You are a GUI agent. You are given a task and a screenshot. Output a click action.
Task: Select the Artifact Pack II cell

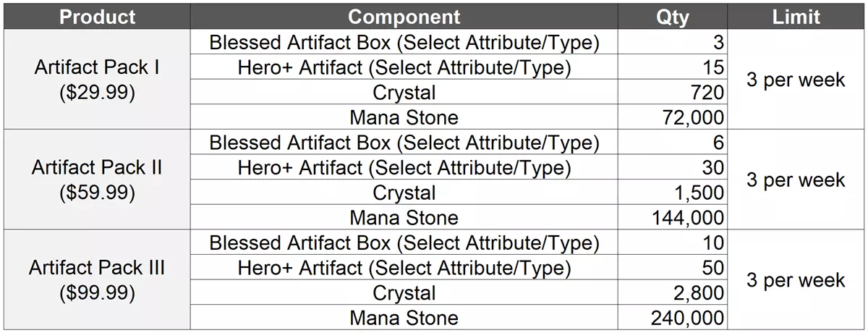[x=97, y=180]
